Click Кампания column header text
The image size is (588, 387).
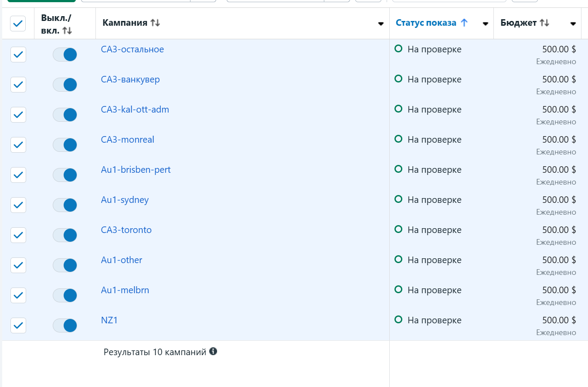(125, 23)
